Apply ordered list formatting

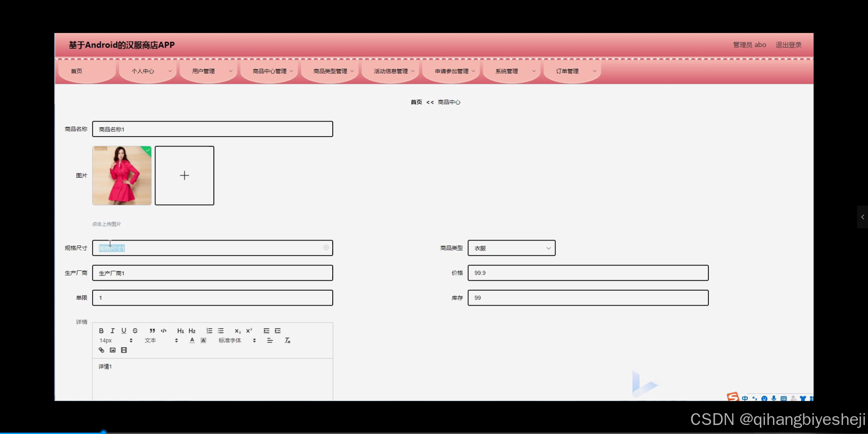pyautogui.click(x=209, y=331)
